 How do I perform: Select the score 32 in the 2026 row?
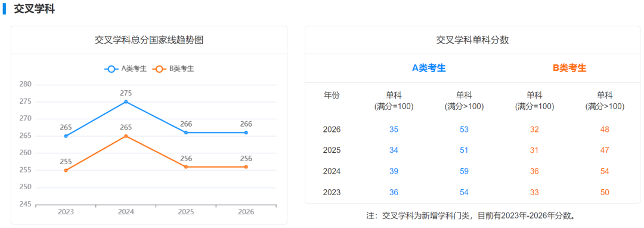(534, 130)
